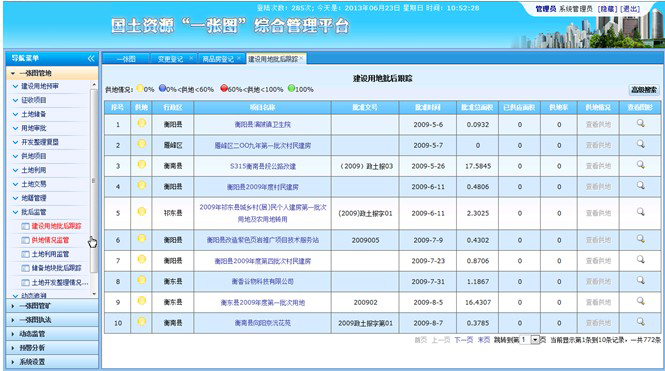This screenshot has width=665, height=371.
Task: Open project link 衡阳县2009年度村民建房
Action: [263, 187]
